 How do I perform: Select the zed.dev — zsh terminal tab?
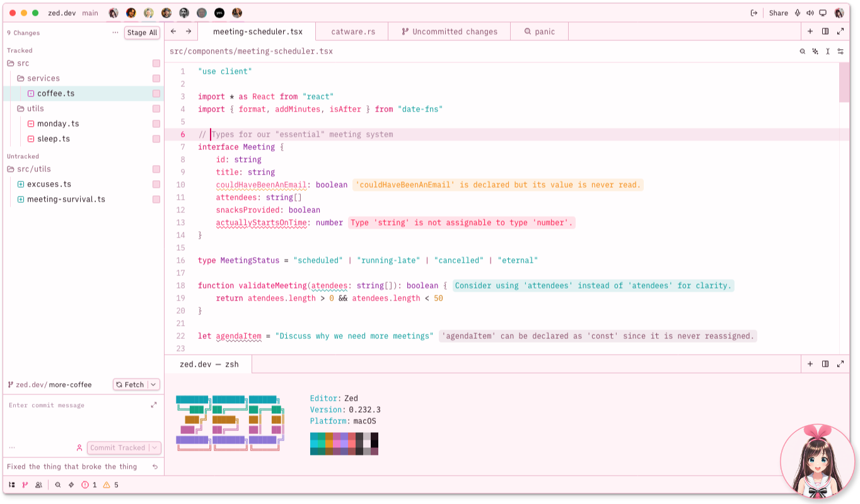[209, 364]
